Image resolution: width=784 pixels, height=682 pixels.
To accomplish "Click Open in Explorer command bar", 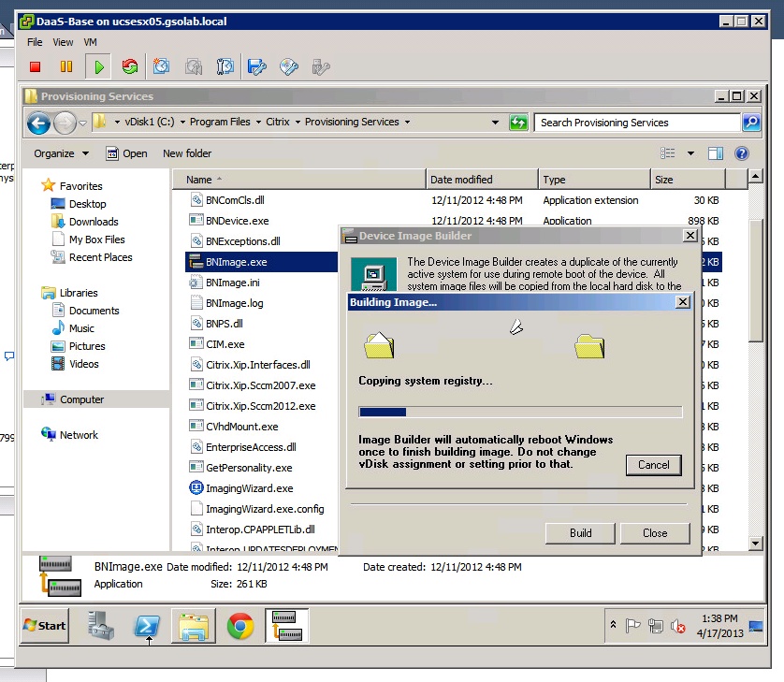I will 126,153.
